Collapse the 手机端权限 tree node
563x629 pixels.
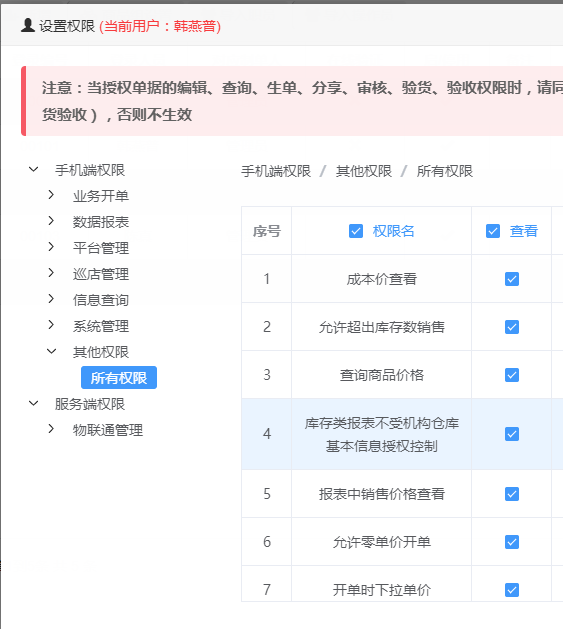pyautogui.click(x=34, y=170)
